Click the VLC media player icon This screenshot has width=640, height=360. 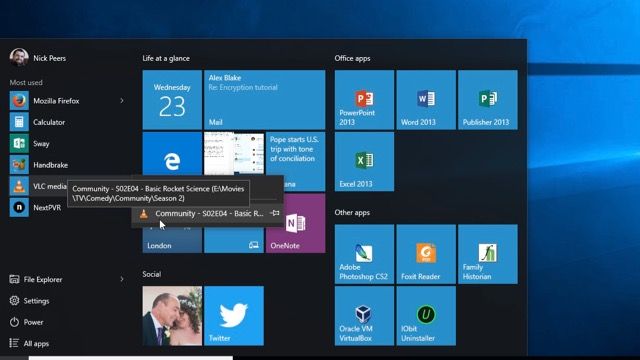pos(19,186)
